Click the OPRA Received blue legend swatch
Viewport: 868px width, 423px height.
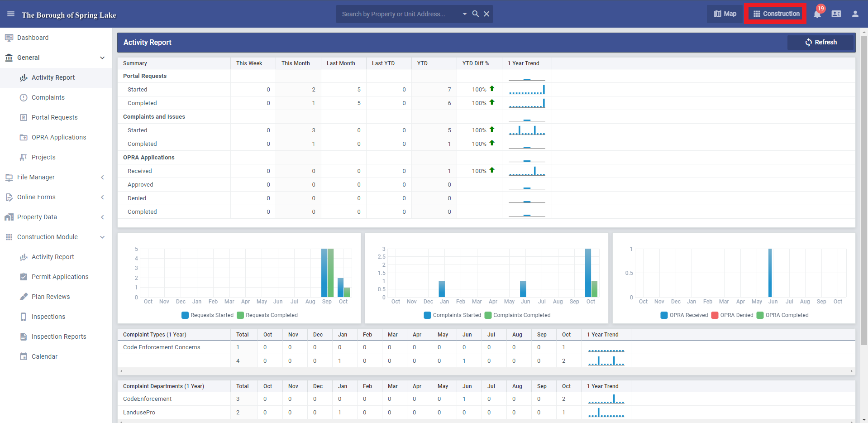(x=664, y=315)
